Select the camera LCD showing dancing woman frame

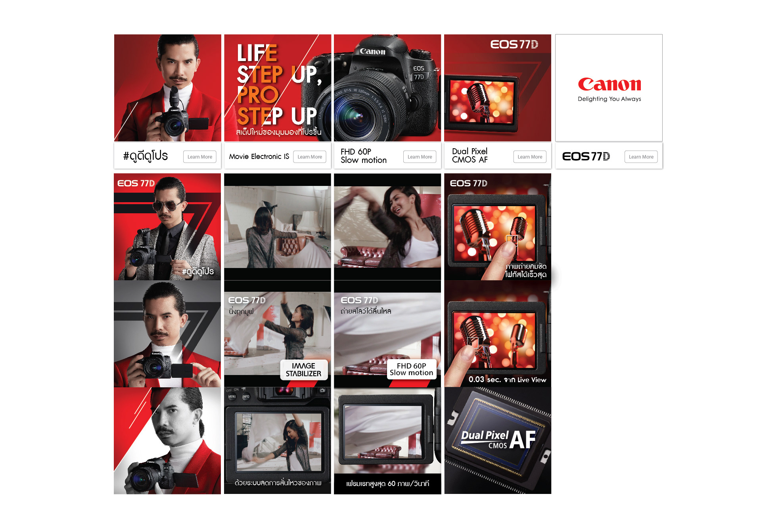pos(278,440)
